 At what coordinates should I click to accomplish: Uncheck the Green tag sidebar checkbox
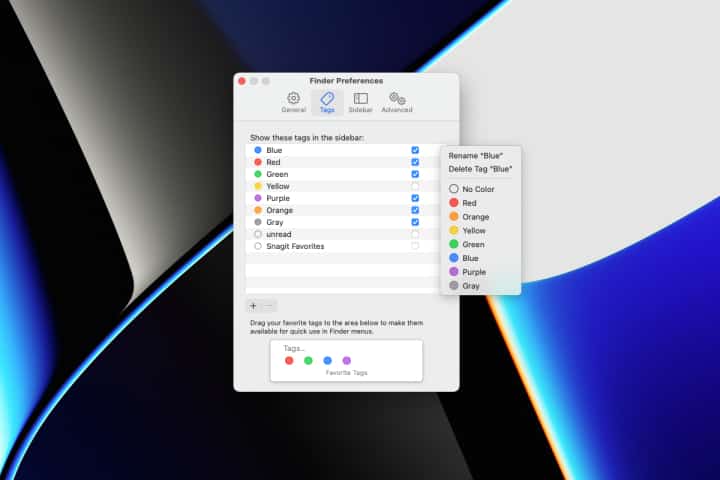point(415,174)
